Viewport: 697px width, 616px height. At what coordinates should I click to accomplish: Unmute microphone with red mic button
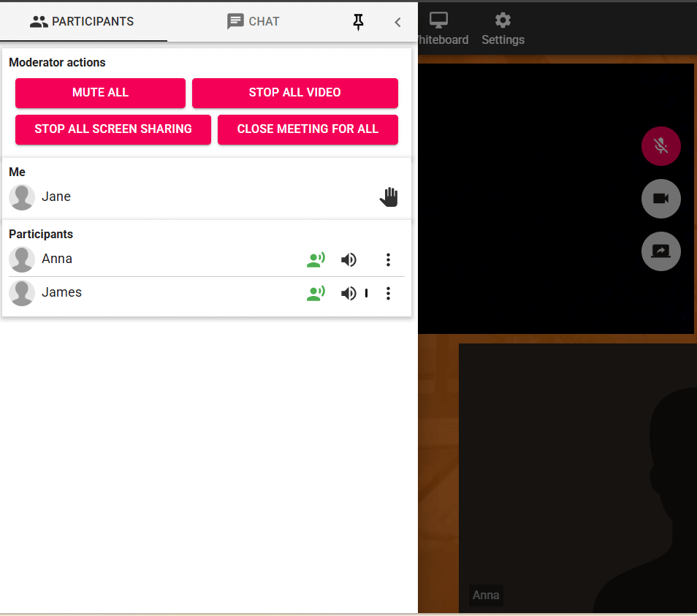[660, 146]
